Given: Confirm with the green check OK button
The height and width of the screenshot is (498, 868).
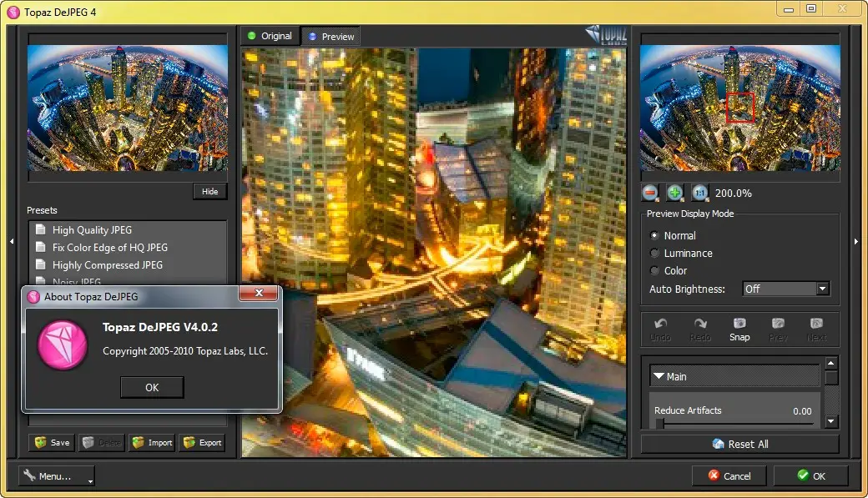Looking at the screenshot, I should [x=811, y=475].
